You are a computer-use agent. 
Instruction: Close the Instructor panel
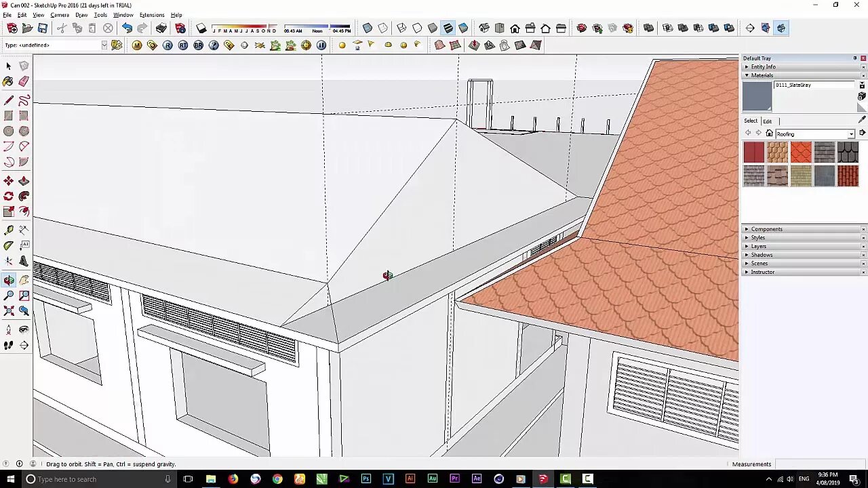click(863, 272)
